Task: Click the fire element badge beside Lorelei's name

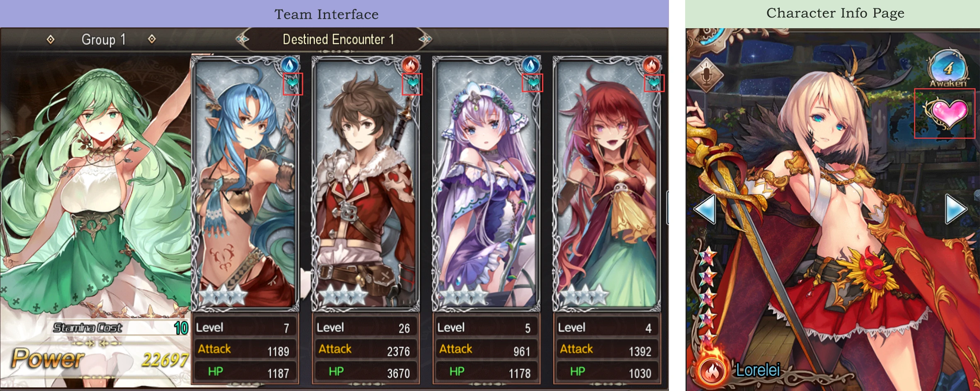Action: (712, 371)
